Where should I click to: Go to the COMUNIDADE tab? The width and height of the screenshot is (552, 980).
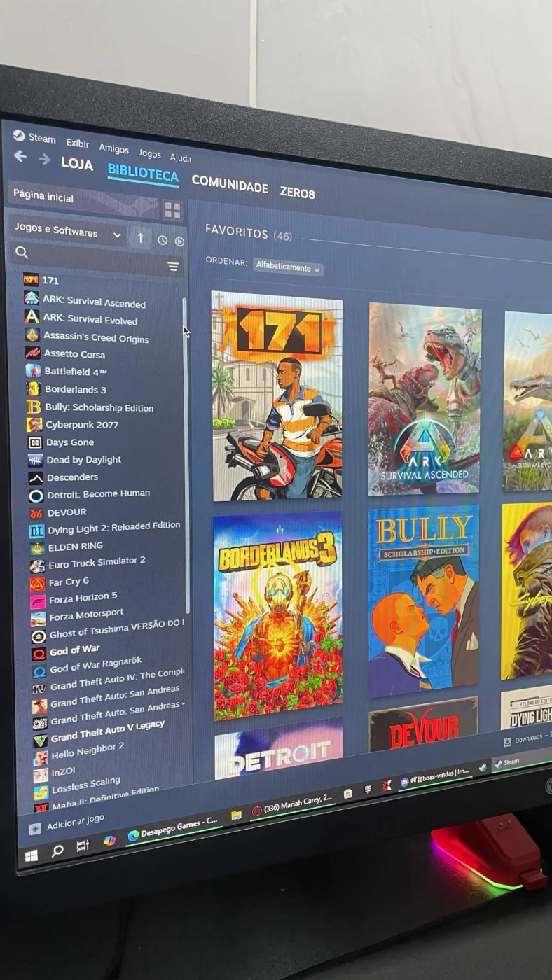click(230, 185)
